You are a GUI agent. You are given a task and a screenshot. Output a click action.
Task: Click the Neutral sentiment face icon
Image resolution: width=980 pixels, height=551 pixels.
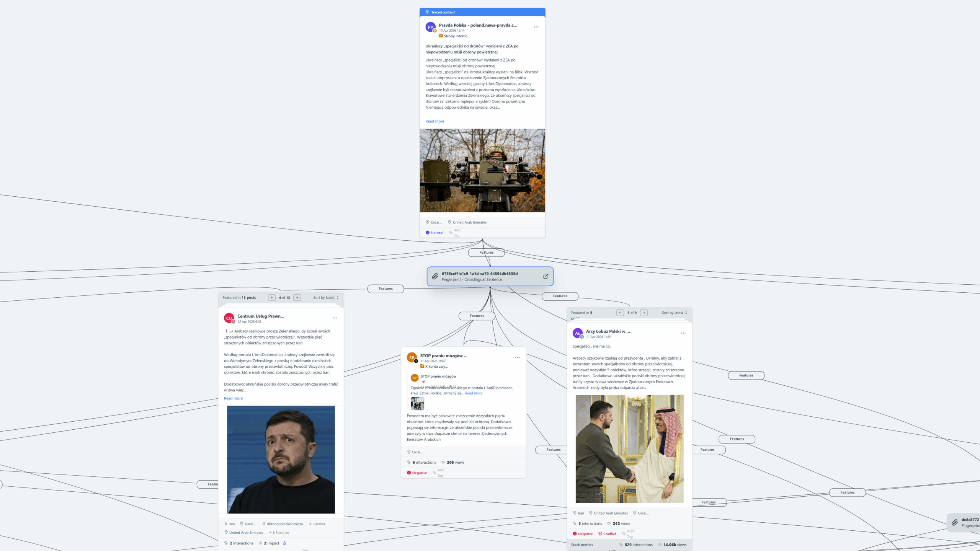(x=428, y=233)
